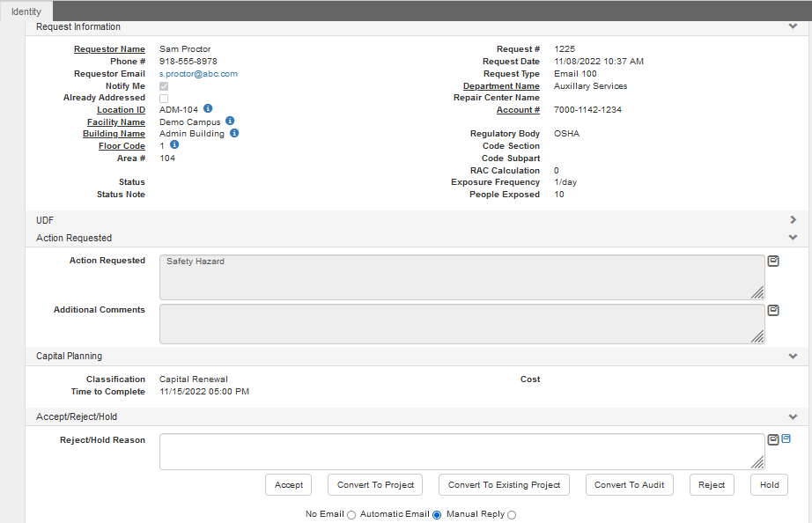812x523 pixels.
Task: Click the Convert To Audit button
Action: (x=629, y=485)
